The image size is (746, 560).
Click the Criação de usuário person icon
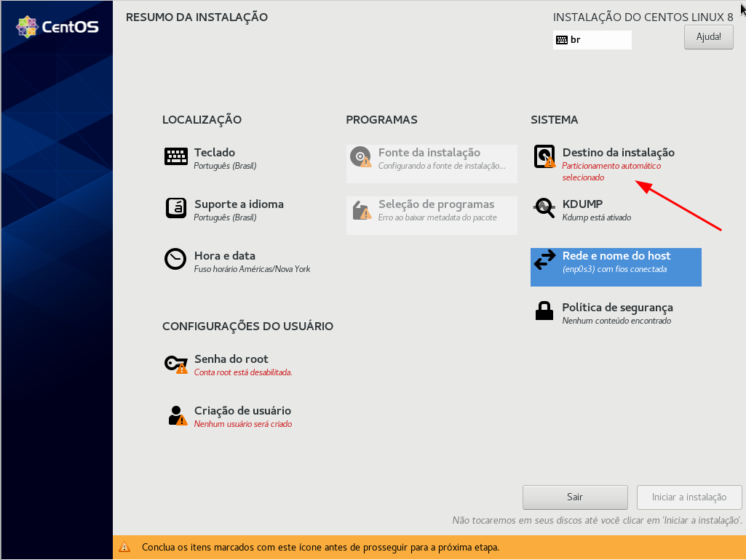[177, 415]
